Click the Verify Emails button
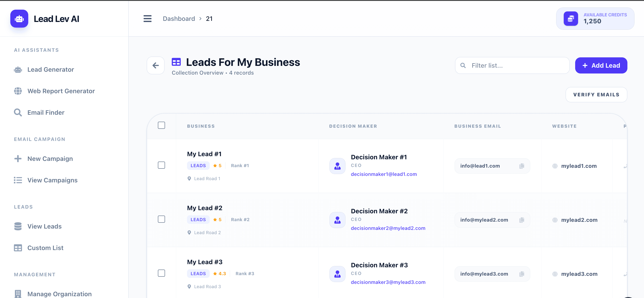Image resolution: width=644 pixels, height=298 pixels. (x=596, y=95)
